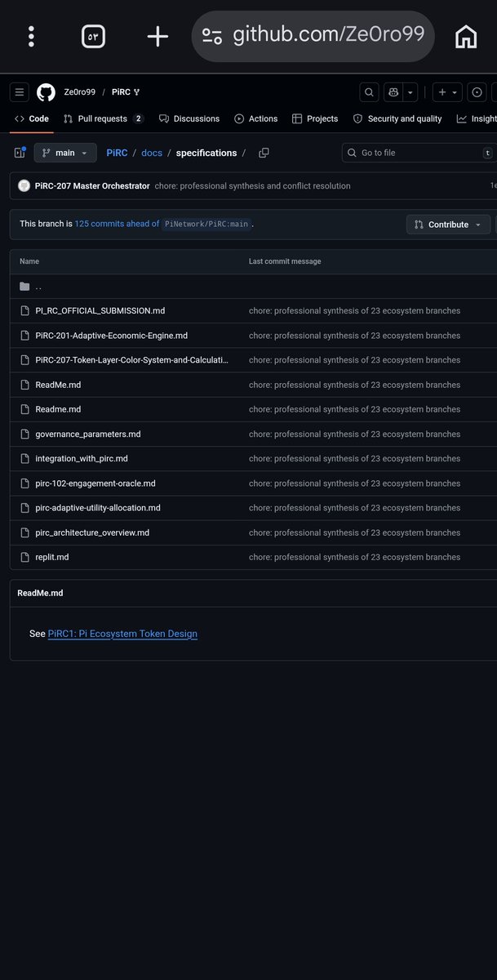Go to parent directory folder row

253,287
